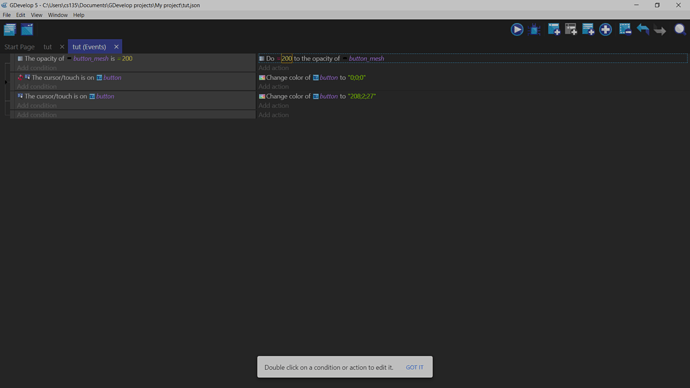Click the opacity condition icon in first event
This screenshot has height=388, width=690.
pos(20,59)
